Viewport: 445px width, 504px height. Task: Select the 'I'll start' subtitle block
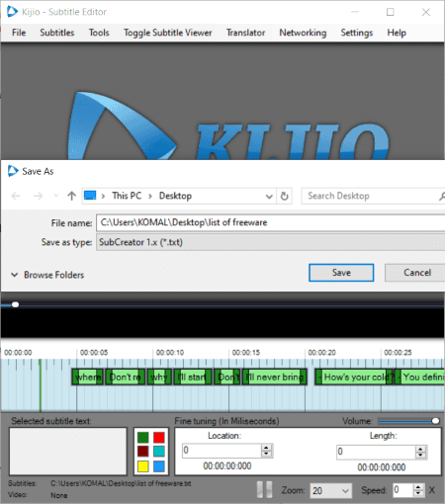coord(193,377)
